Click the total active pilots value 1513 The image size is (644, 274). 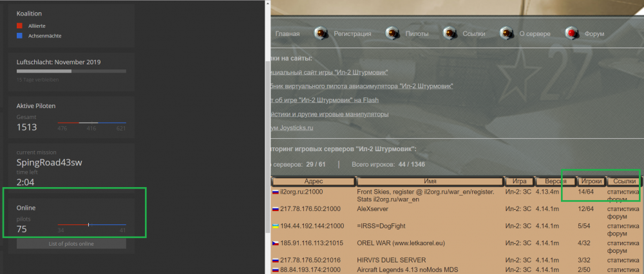(x=26, y=127)
